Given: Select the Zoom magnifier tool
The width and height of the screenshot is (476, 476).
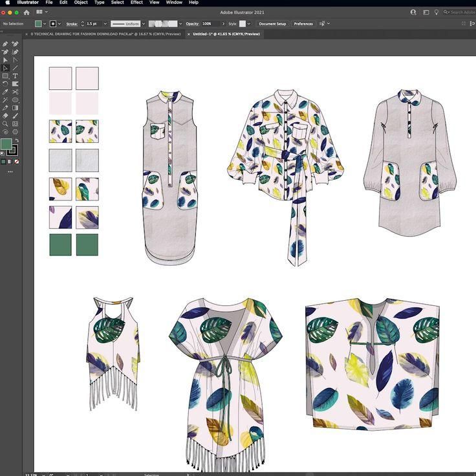Looking at the screenshot, I should point(5,124).
